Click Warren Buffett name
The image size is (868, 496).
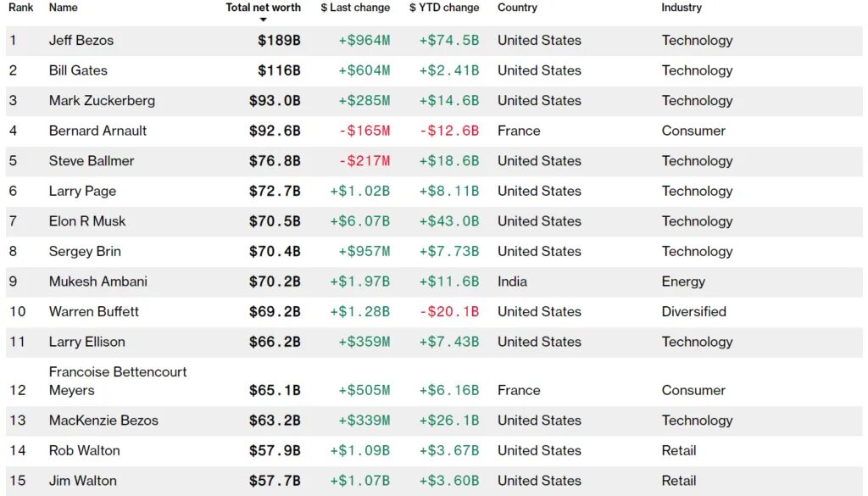(x=93, y=311)
